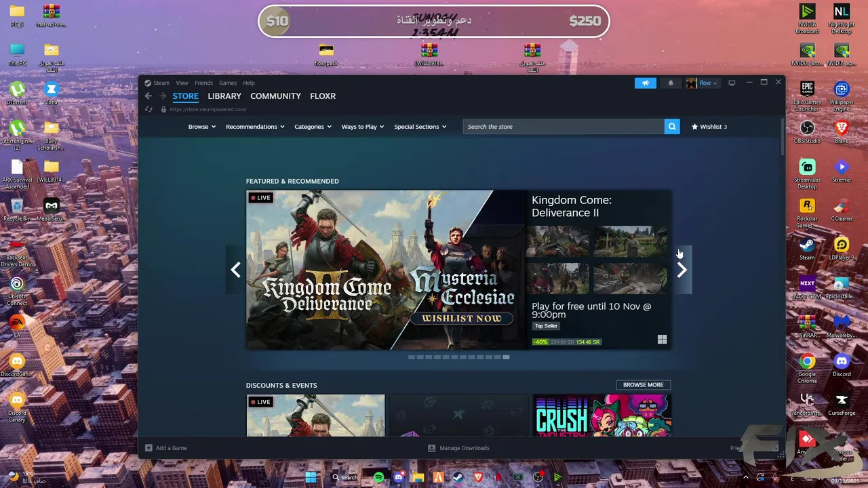Click the Add a Game label
This screenshot has width=868, height=488.
coord(172,448)
